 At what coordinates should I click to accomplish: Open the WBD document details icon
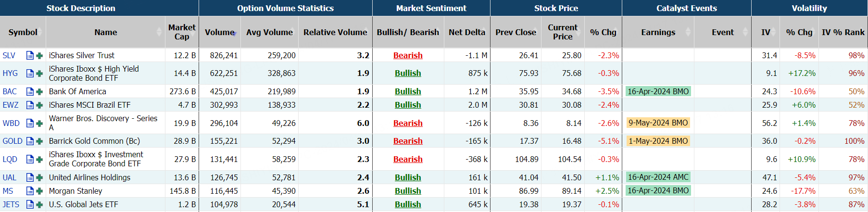click(30, 123)
